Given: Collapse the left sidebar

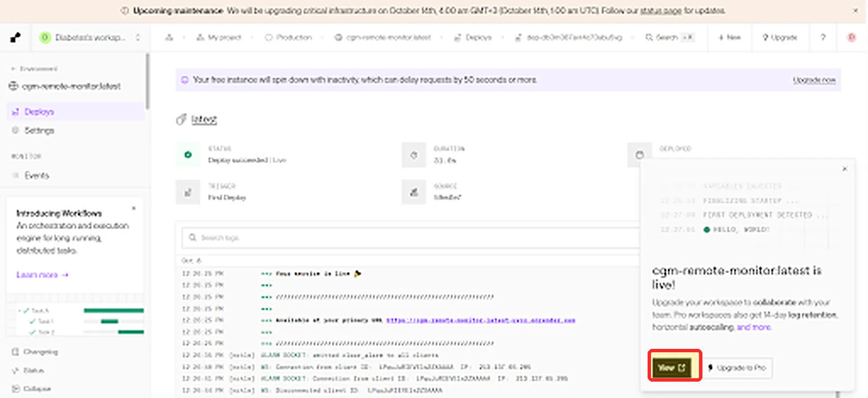Looking at the screenshot, I should (32, 389).
